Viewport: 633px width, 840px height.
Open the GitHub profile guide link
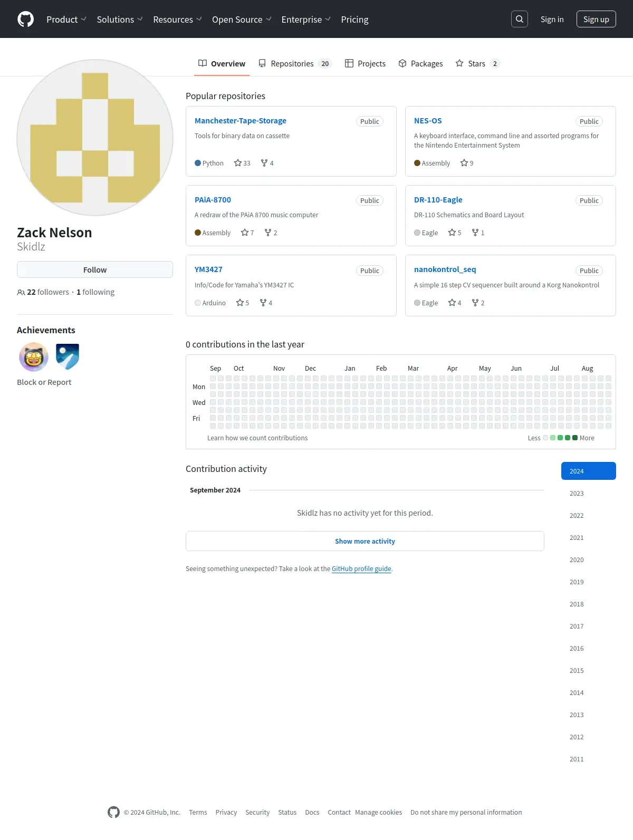(x=361, y=568)
